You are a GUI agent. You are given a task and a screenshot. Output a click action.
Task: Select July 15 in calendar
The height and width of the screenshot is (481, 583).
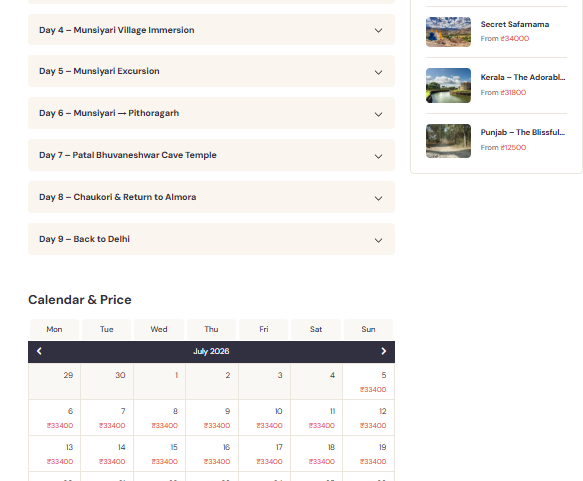coord(159,454)
